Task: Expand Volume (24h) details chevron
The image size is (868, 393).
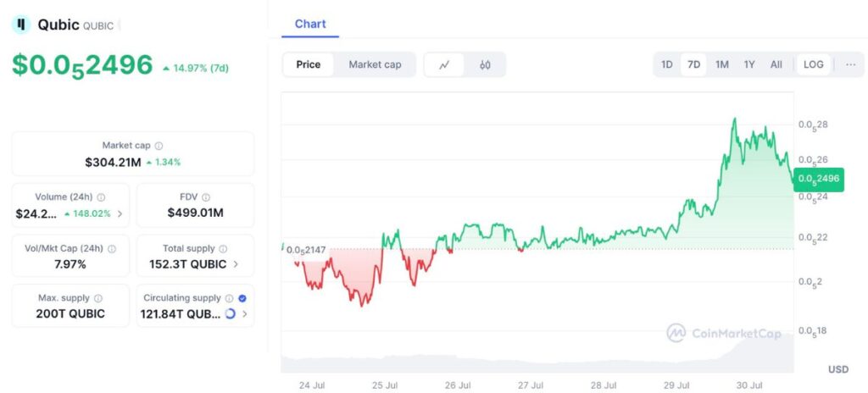Action: click(x=120, y=213)
